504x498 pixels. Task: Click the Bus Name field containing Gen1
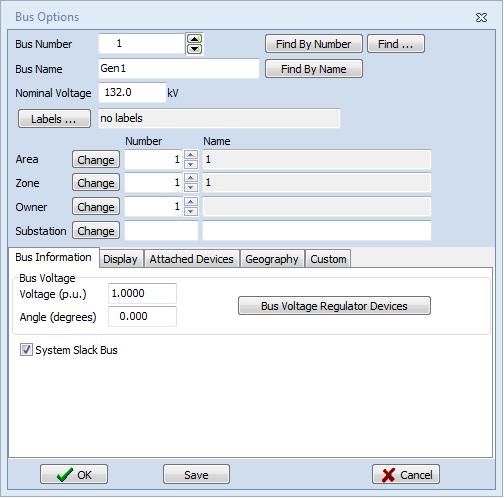[179, 69]
